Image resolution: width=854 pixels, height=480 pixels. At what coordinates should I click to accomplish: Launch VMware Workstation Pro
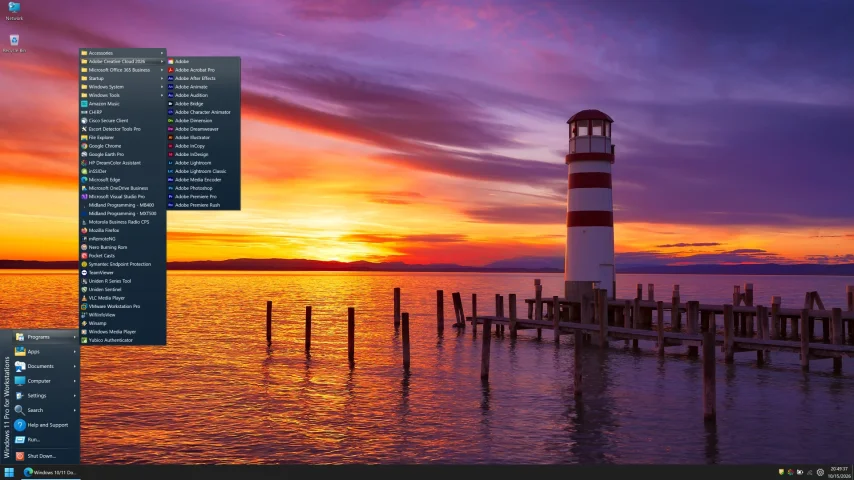point(123,306)
